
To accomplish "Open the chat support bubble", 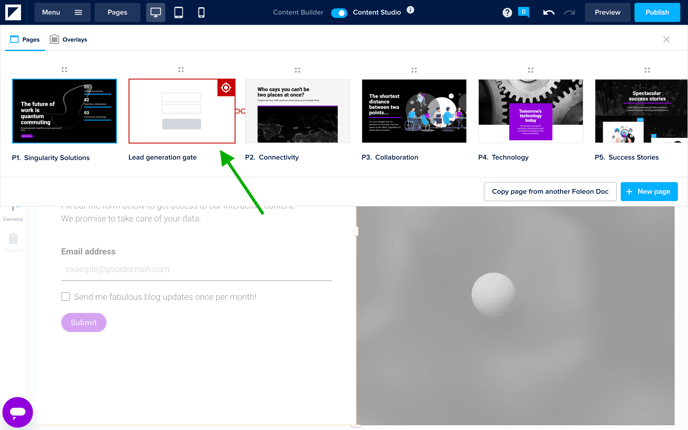I will (17, 411).
